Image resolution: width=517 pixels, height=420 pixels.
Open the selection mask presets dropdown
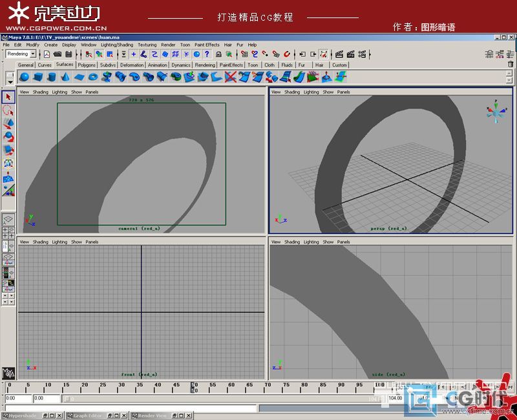click(x=123, y=54)
